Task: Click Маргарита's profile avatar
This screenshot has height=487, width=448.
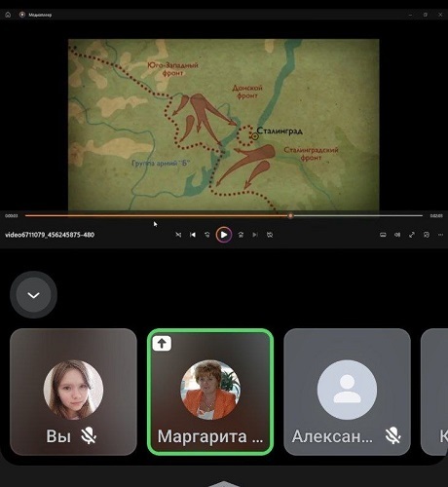Action: 210,390
